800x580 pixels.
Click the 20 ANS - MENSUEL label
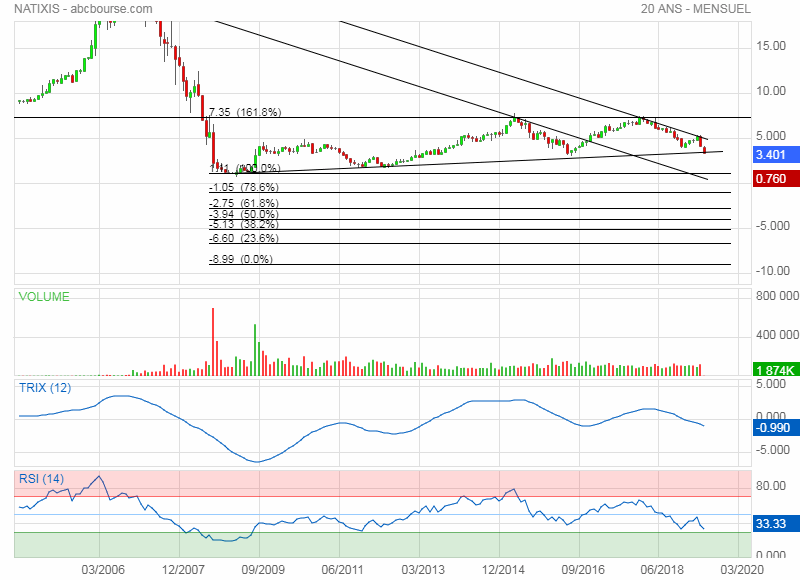point(695,9)
